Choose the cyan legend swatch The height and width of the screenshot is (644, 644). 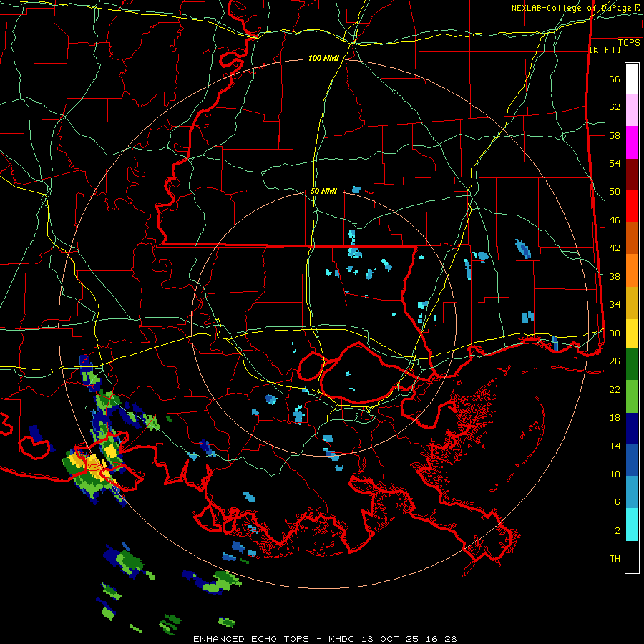pos(632,525)
